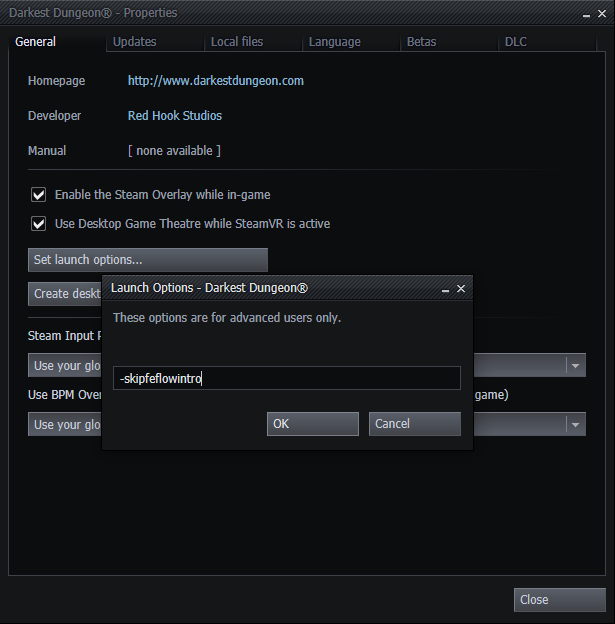Viewport: 615px width, 624px height.
Task: Minimize the Launch Options dialog
Action: (x=445, y=288)
